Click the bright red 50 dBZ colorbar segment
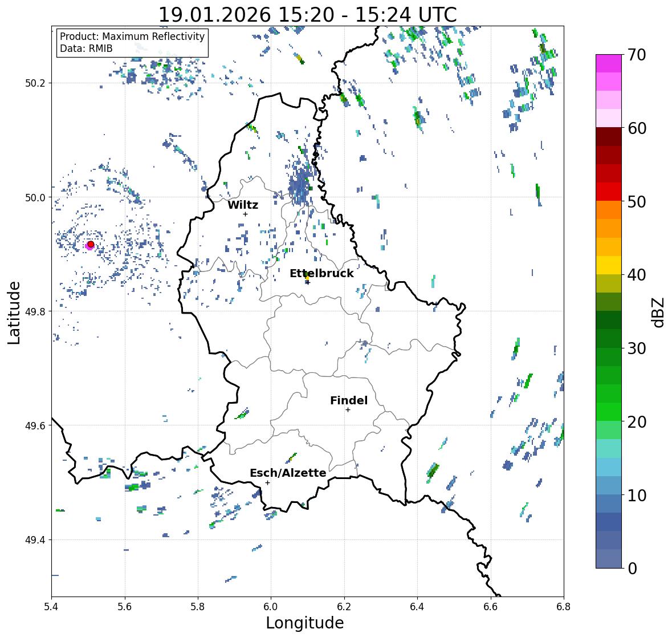 click(x=609, y=192)
